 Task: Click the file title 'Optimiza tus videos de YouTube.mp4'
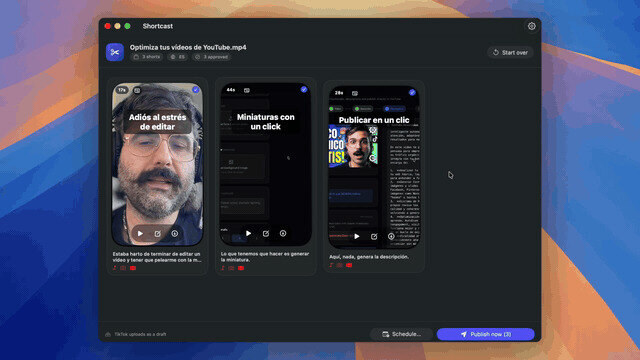(x=188, y=47)
